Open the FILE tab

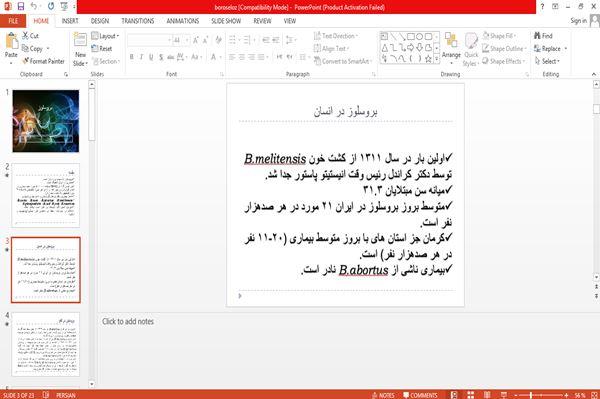tap(13, 21)
